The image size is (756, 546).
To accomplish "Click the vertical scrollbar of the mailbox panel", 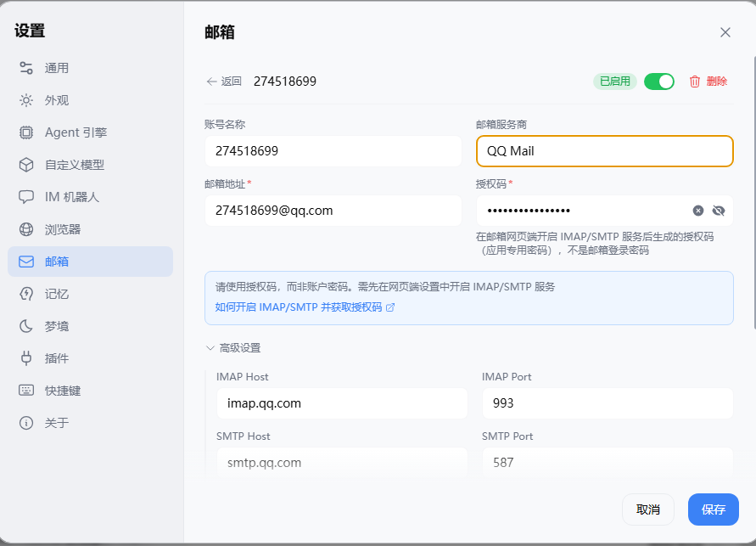I will [753, 193].
